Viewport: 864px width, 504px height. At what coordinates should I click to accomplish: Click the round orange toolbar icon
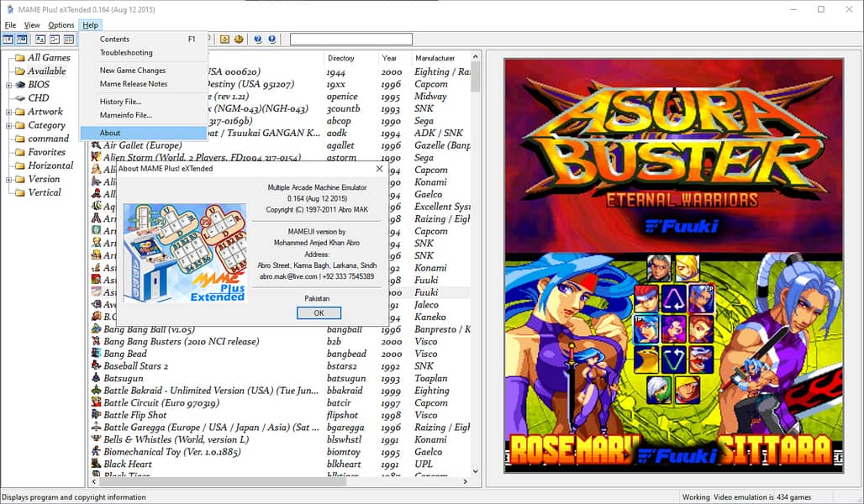(239, 39)
